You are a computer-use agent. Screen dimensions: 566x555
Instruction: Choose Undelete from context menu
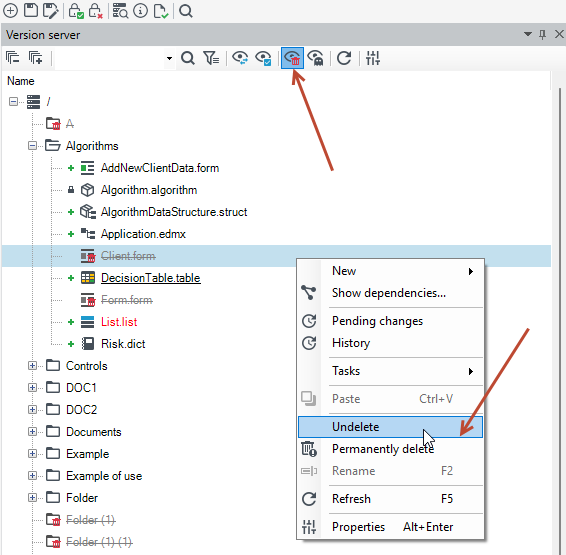[390, 427]
